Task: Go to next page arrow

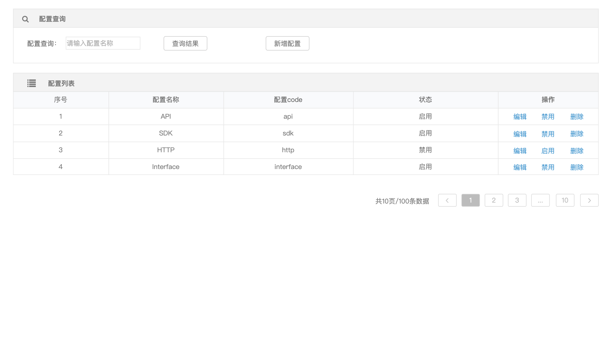Action: [589, 200]
